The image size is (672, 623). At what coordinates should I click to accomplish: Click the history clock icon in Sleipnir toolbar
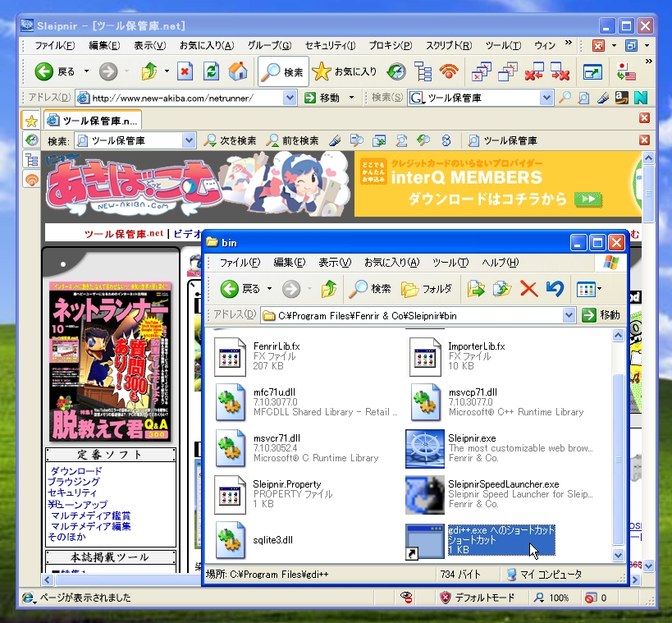tap(396, 71)
